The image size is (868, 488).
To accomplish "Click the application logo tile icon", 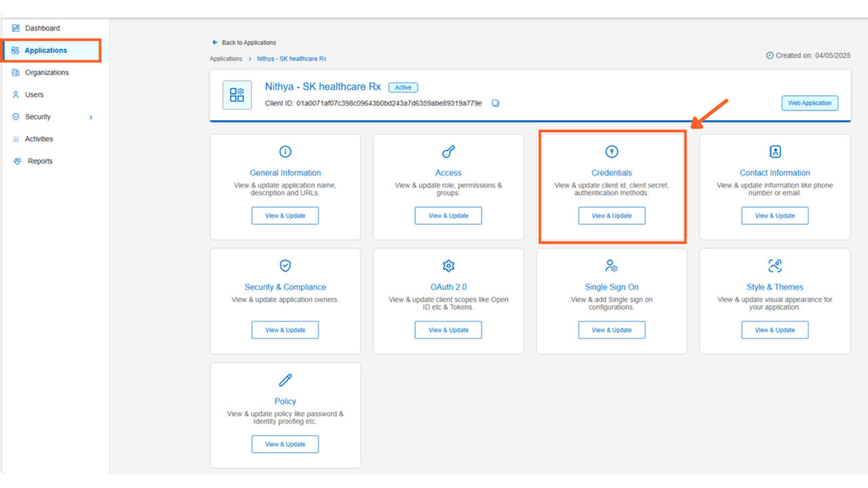I will coord(237,95).
